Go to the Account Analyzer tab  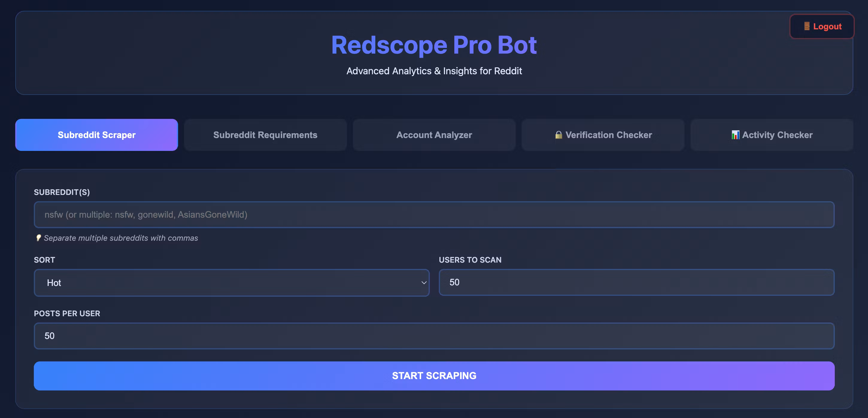[434, 135]
